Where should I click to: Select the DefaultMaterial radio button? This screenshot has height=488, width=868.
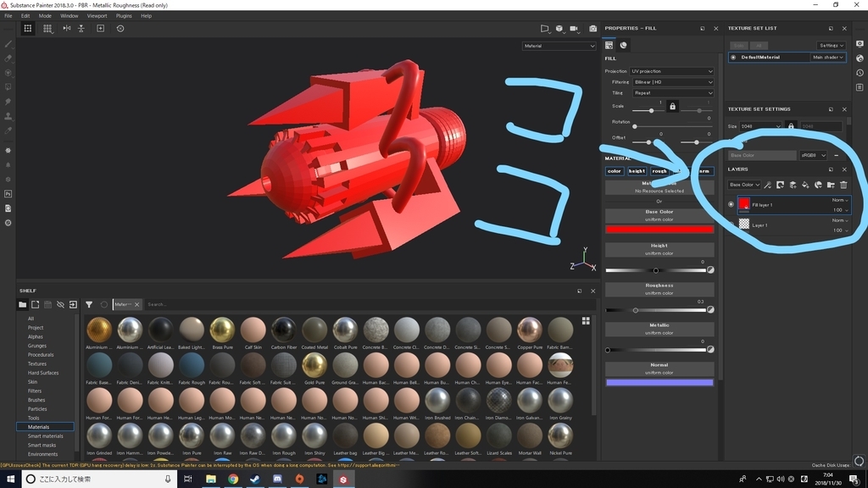click(733, 57)
